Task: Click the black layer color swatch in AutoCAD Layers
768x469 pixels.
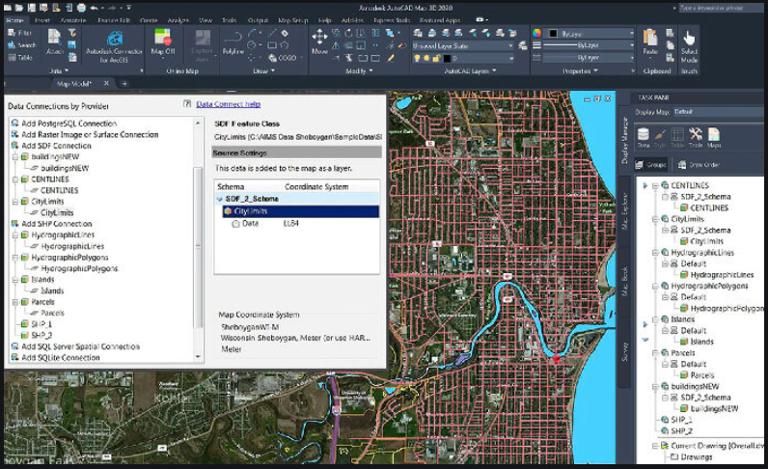Action: pyautogui.click(x=447, y=58)
